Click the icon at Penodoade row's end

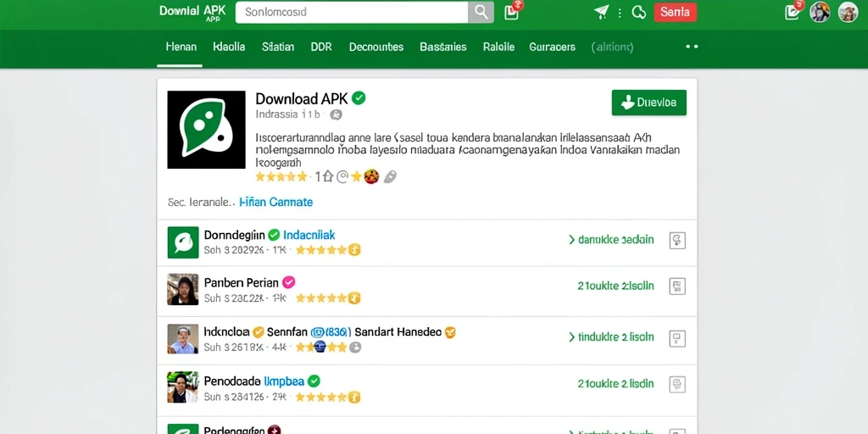677,384
